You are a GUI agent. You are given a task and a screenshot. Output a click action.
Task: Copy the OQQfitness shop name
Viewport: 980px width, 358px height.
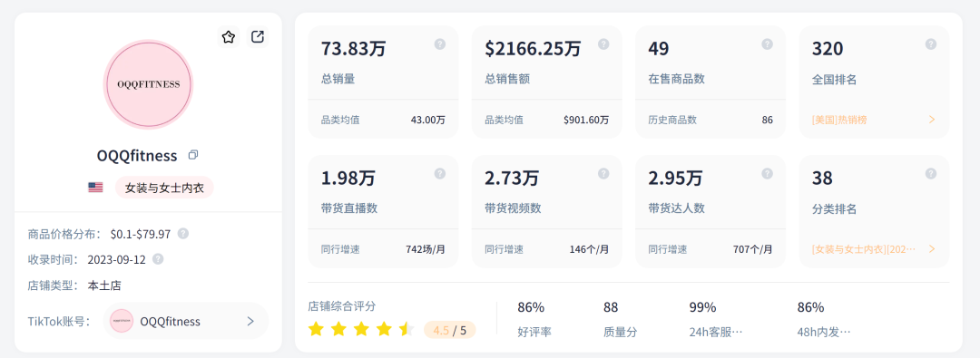click(x=193, y=154)
